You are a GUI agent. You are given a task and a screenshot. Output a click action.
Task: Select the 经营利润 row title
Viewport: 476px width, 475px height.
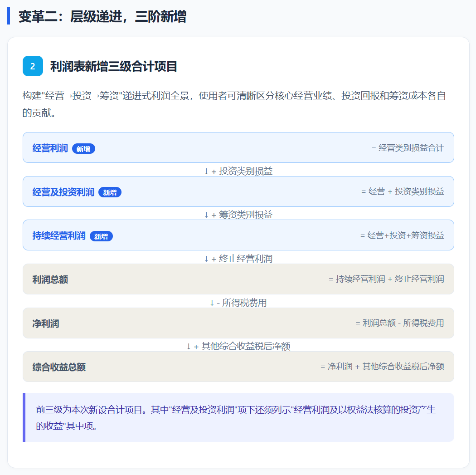(50, 148)
